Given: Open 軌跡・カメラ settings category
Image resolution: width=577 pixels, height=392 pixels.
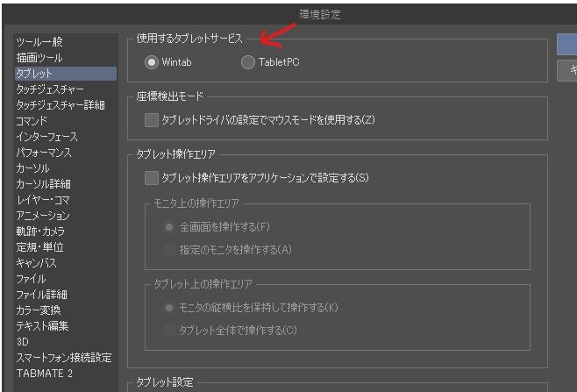Looking at the screenshot, I should click(x=66, y=232).
